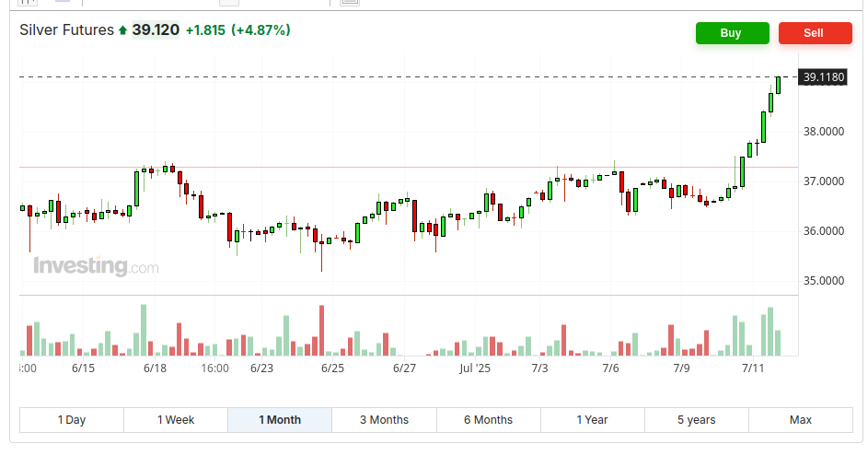The height and width of the screenshot is (456, 868).
Task: Select the 1 Month timeframe tab
Action: click(x=280, y=420)
